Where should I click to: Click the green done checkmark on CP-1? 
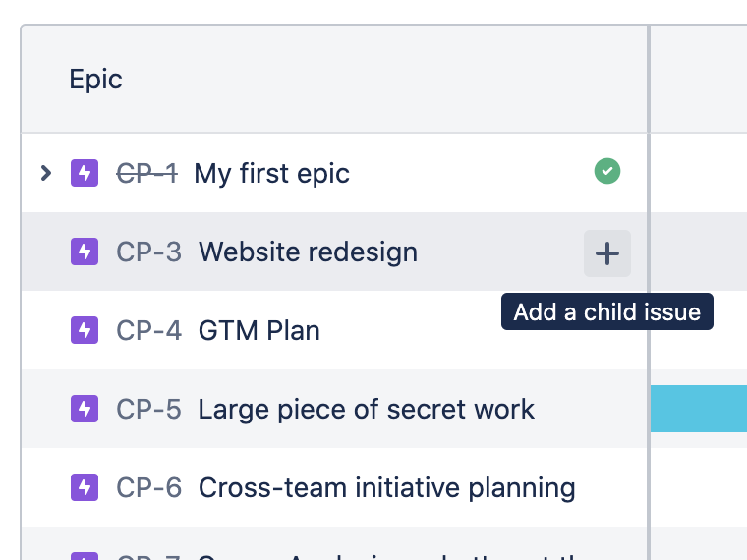click(x=607, y=172)
